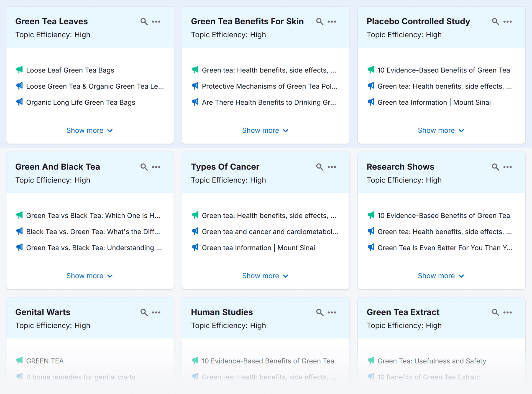Open more options for the Types Of Cancer topic
Image resolution: width=532 pixels, height=394 pixels.
[332, 167]
